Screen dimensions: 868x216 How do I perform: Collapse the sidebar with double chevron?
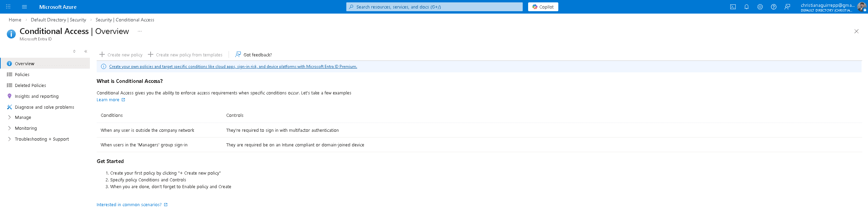86,51
